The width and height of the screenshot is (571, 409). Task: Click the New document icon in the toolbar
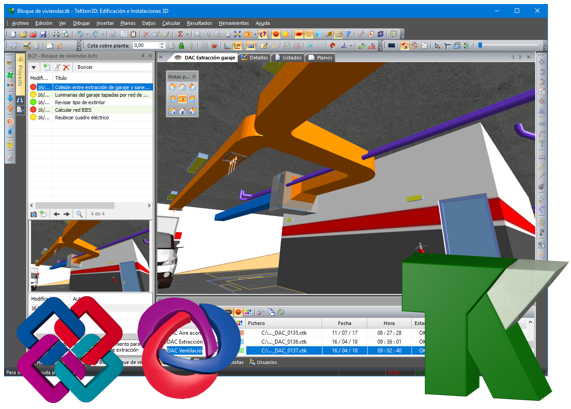[13, 34]
